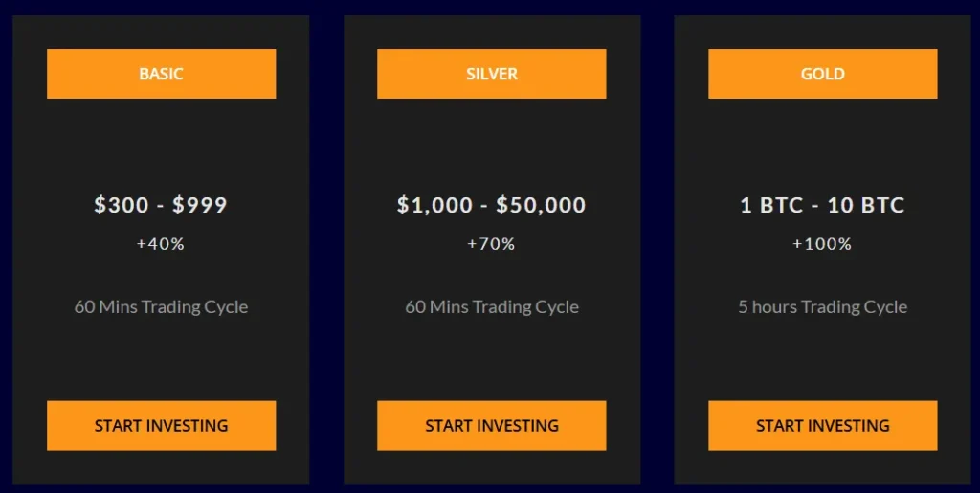The width and height of the screenshot is (980, 493).
Task: Click the 5 hours Trading Cycle text
Action: (x=822, y=307)
